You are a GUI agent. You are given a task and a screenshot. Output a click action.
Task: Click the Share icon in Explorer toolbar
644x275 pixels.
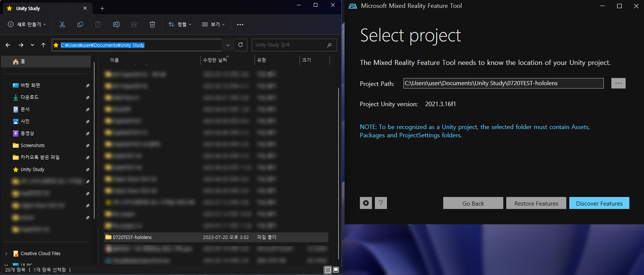134,24
